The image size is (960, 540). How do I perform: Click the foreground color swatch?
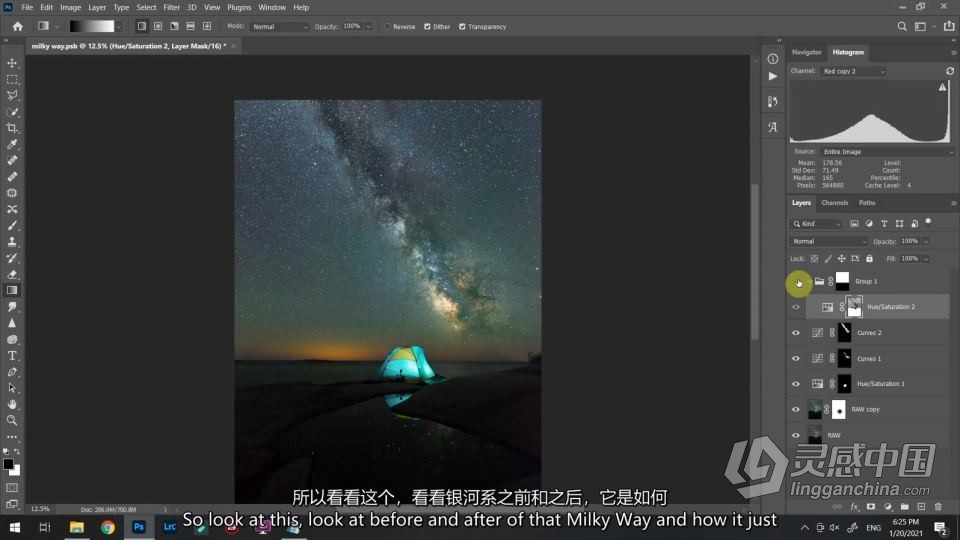coord(8,464)
